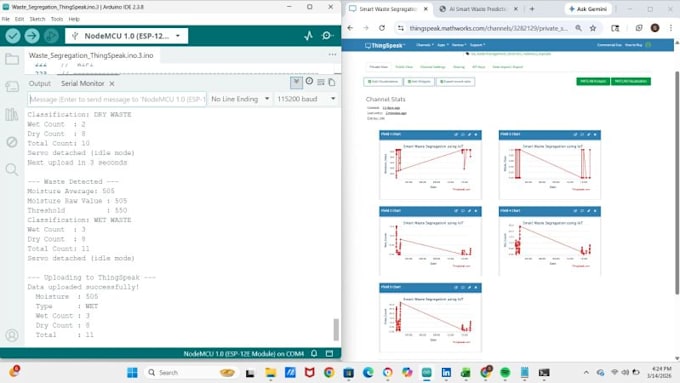
Task: Open the Windows Start menu
Action: coord(132,372)
